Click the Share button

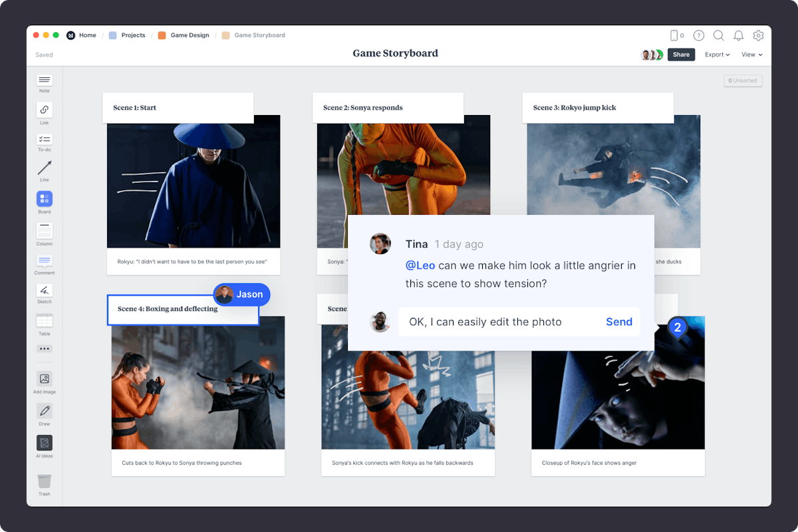pyautogui.click(x=681, y=54)
